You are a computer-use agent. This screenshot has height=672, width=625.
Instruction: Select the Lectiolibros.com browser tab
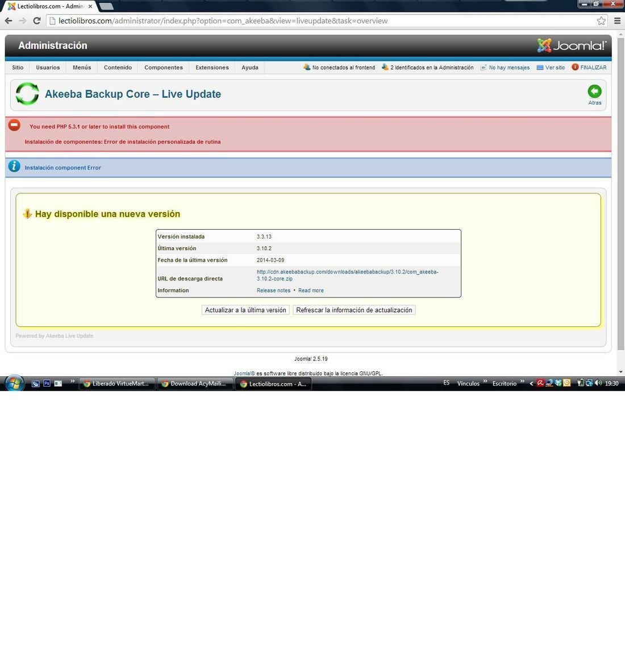(x=50, y=6)
